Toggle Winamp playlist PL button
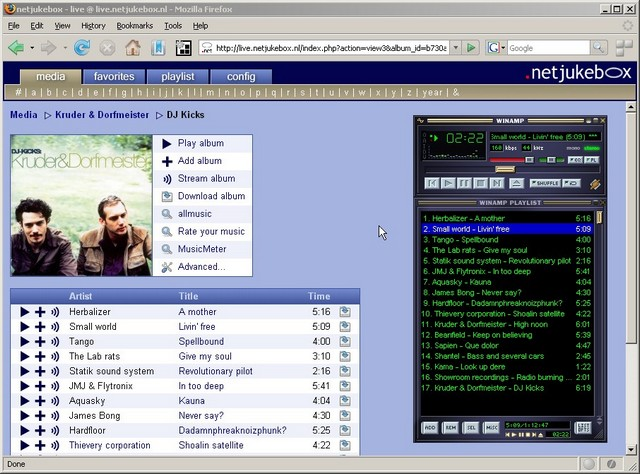Image resolution: width=640 pixels, height=474 pixels. click(591, 160)
